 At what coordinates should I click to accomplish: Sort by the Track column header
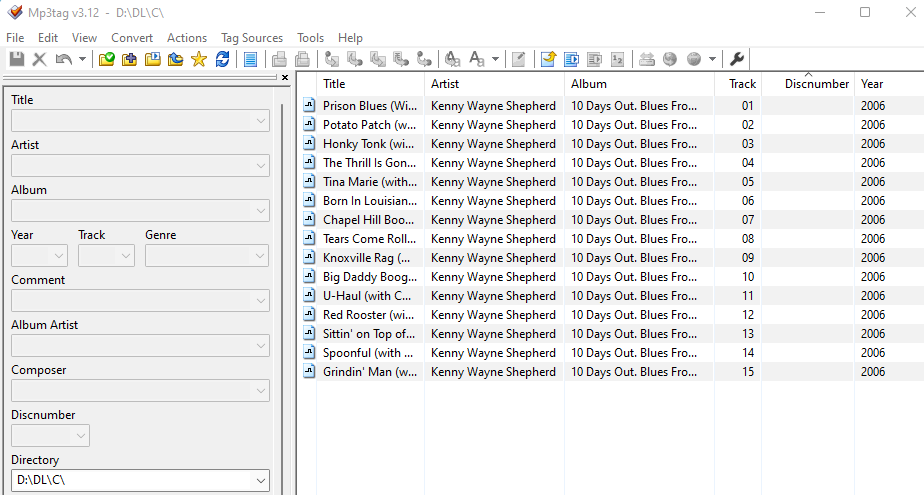click(x=738, y=84)
